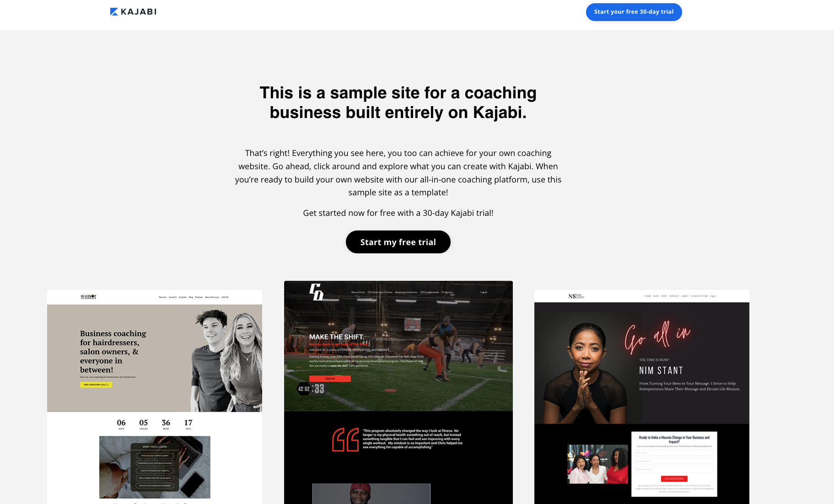Click the KAJABI wordmark text
Viewport: 834px width, 504px height.
tap(139, 12)
